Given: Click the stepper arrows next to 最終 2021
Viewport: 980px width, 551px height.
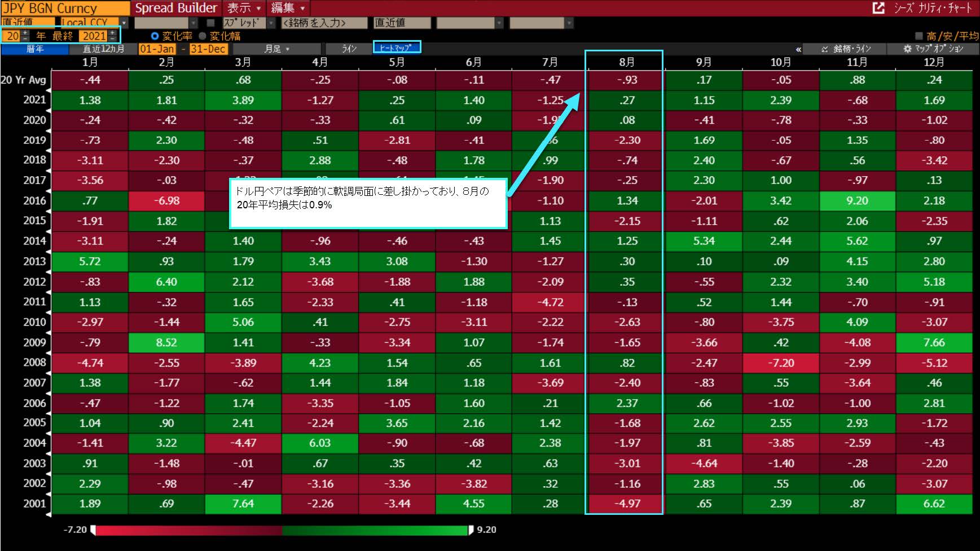Looking at the screenshot, I should 113,36.
